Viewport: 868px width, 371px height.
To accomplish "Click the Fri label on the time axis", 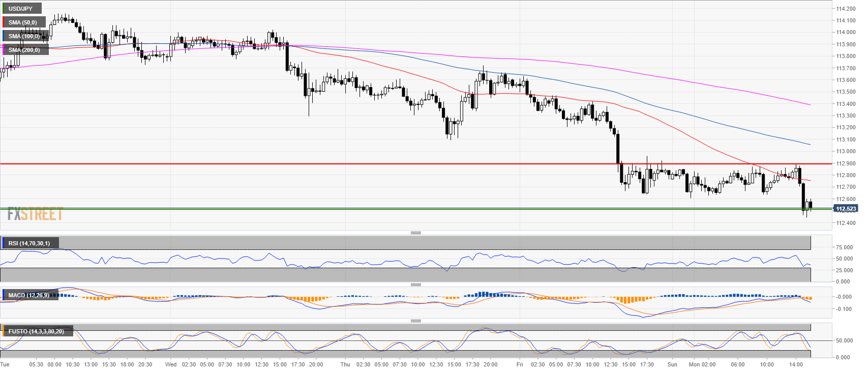I will [x=520, y=364].
